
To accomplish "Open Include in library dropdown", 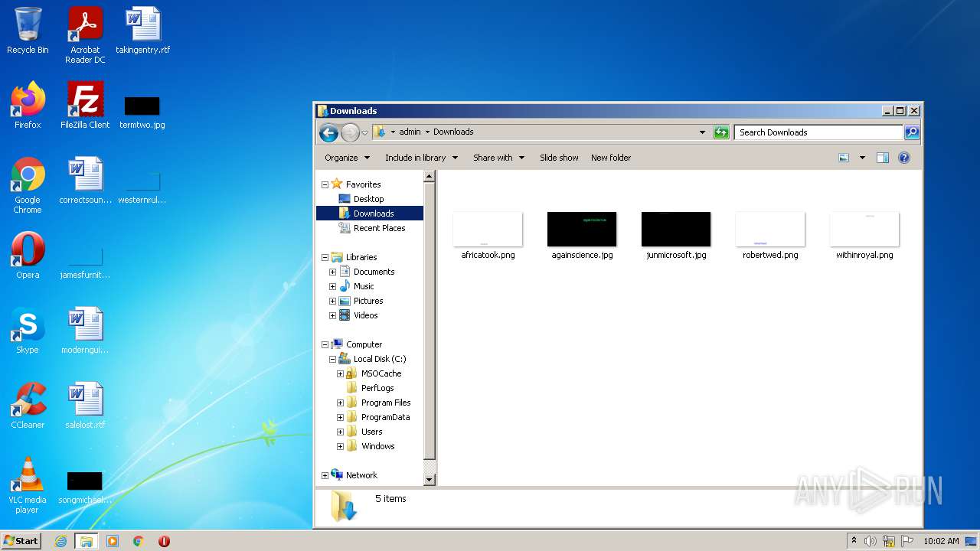I will pyautogui.click(x=421, y=158).
